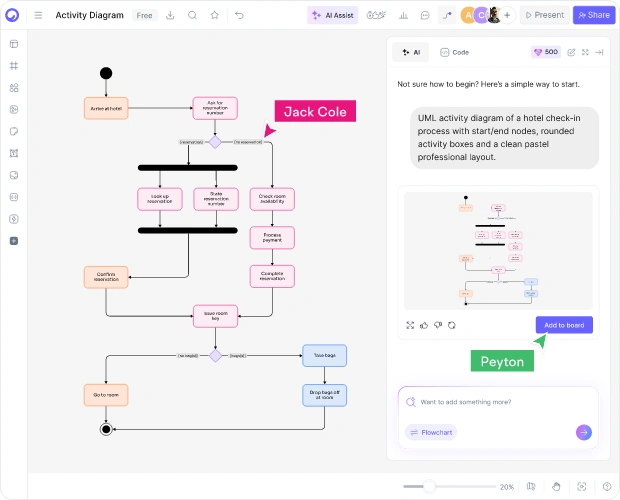Open the comments bubble icon

425,15
